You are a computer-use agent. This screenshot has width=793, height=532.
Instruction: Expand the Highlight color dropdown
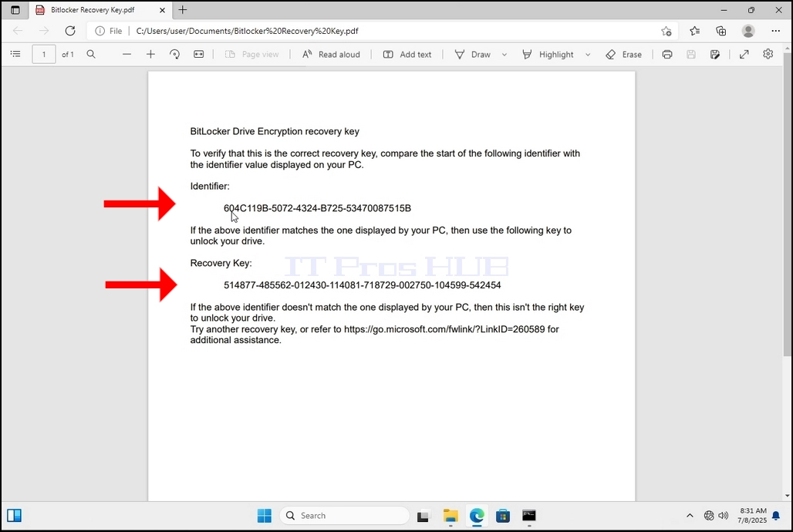pos(588,54)
